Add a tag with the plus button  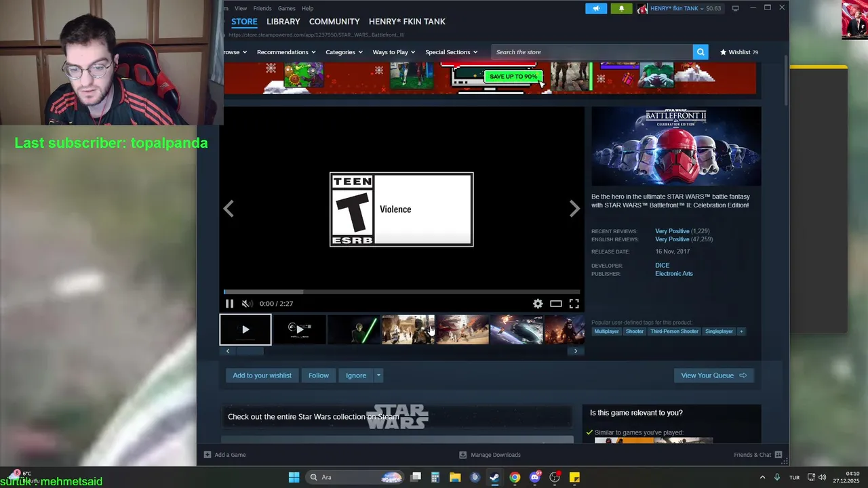tap(741, 331)
